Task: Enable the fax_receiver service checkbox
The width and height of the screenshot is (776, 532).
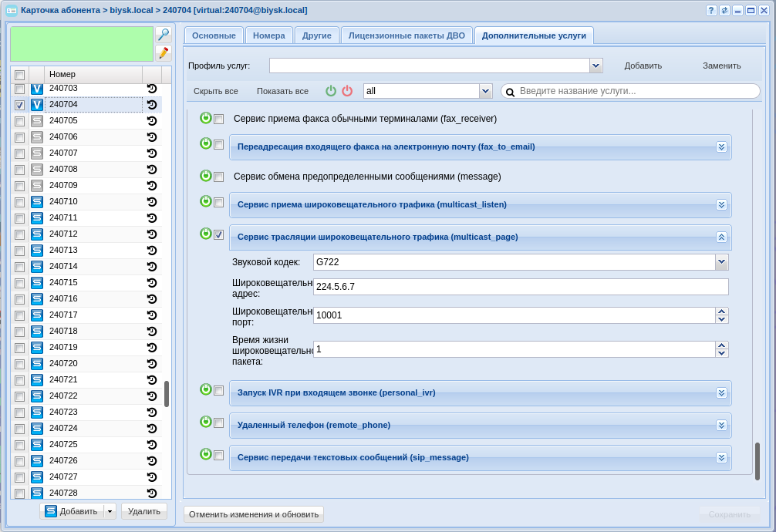Action: pos(219,120)
